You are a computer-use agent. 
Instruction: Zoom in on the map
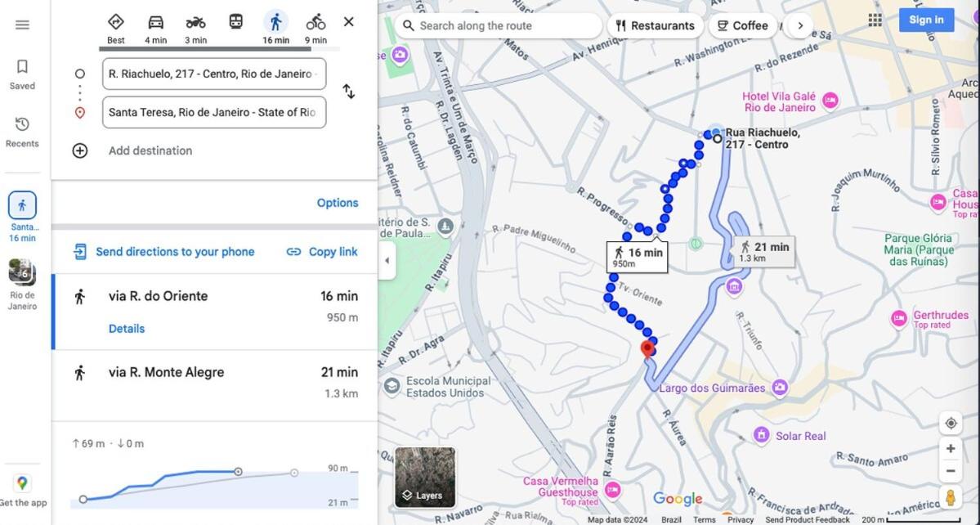click(951, 449)
